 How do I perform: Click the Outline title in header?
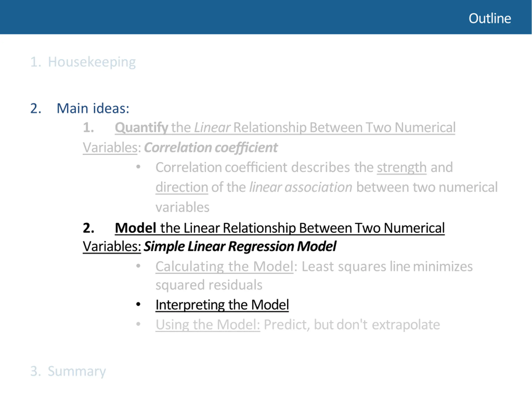[490, 18]
